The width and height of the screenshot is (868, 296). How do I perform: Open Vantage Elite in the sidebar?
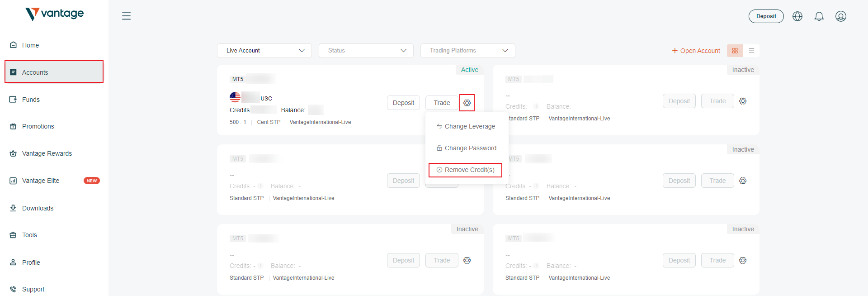click(x=54, y=181)
